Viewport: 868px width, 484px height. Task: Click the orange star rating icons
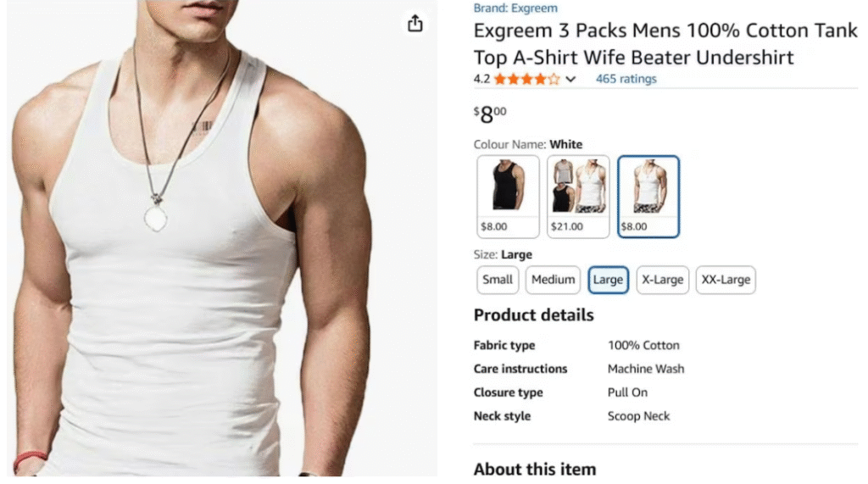point(526,80)
